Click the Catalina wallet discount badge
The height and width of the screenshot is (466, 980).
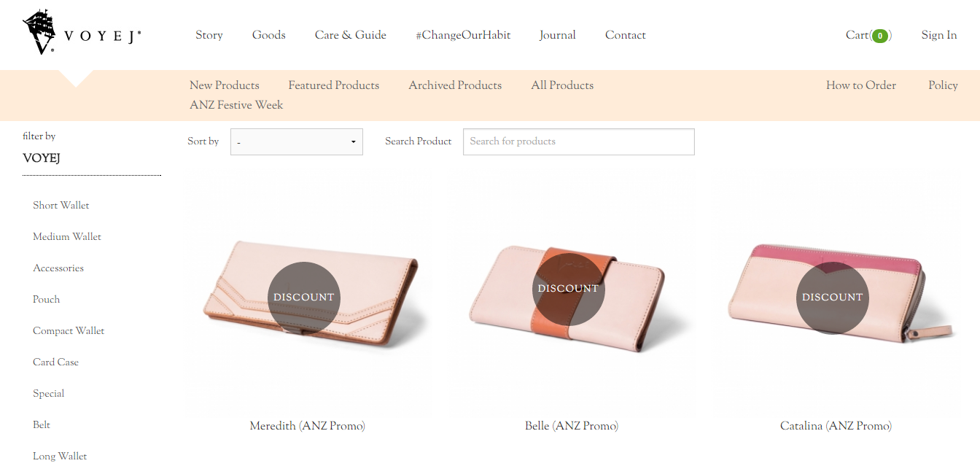833,298
